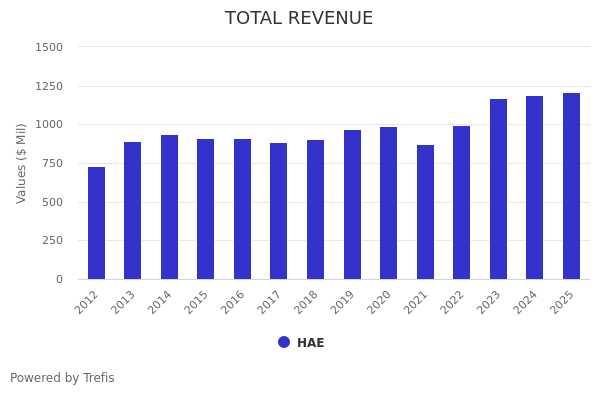
Task: Select the 2019 revenue bar
Action: (x=352, y=205)
